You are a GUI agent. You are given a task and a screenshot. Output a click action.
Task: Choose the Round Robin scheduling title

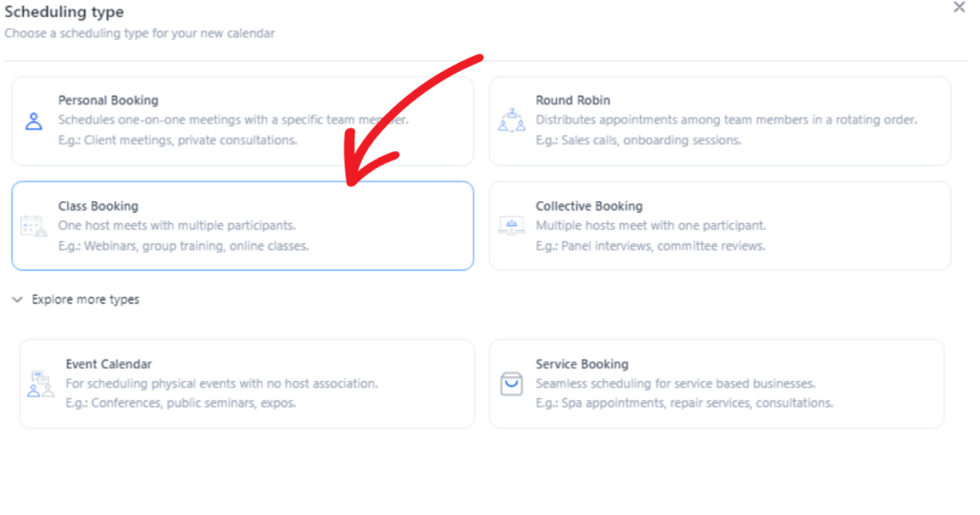point(572,100)
